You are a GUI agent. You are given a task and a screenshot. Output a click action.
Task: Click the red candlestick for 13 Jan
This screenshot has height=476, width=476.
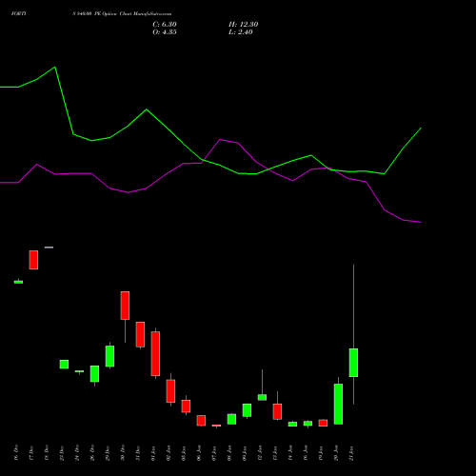click(277, 411)
